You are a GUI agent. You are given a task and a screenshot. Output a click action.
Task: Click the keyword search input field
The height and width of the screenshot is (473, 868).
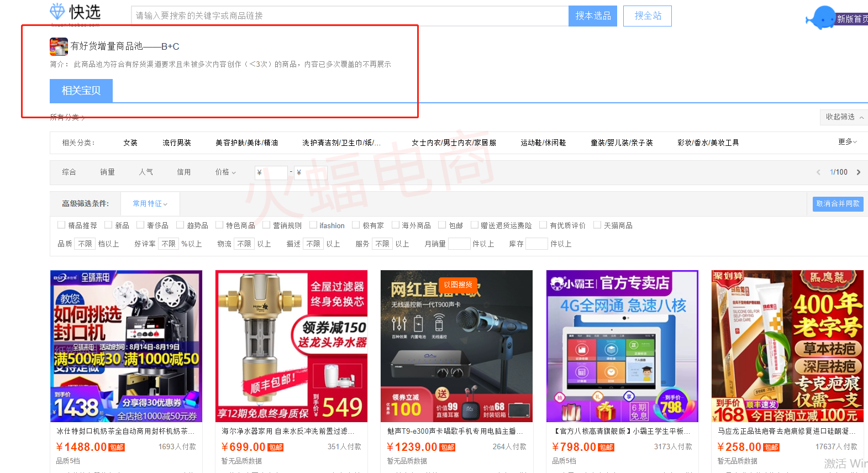point(349,16)
